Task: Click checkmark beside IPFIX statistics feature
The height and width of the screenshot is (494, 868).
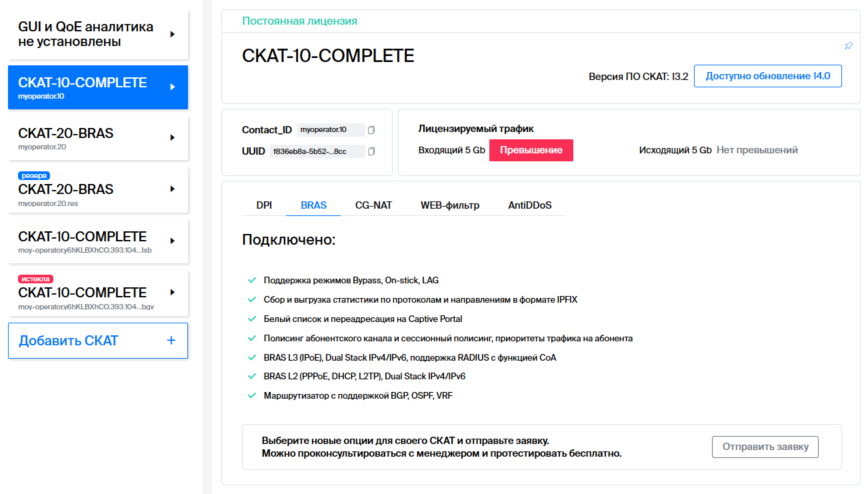Action: point(251,300)
